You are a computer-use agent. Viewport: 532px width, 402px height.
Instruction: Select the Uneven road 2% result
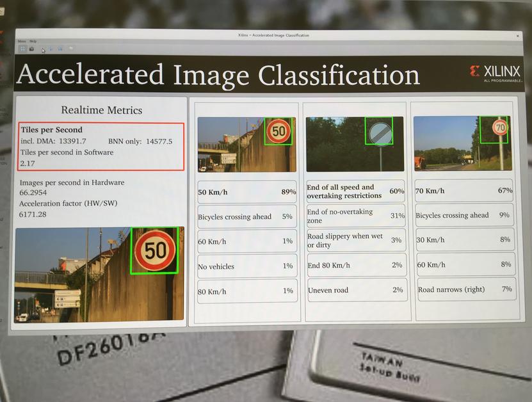(357, 290)
